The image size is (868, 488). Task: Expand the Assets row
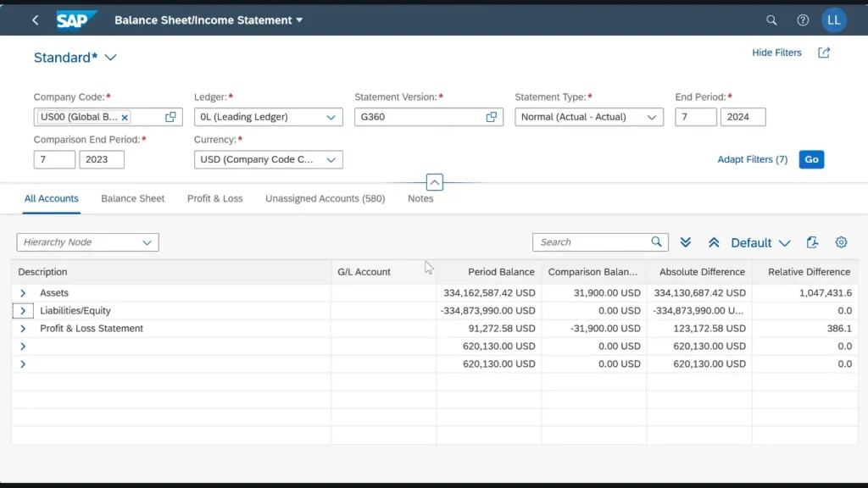[x=23, y=292]
